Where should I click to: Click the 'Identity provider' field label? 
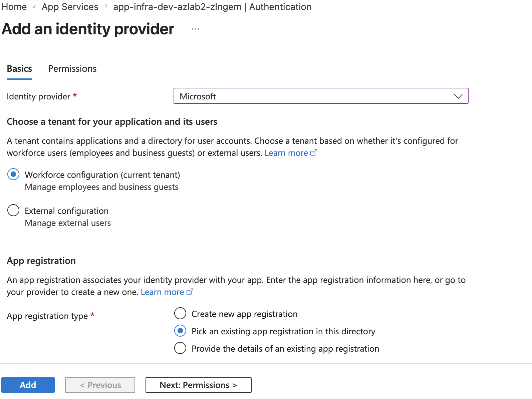coord(38,96)
